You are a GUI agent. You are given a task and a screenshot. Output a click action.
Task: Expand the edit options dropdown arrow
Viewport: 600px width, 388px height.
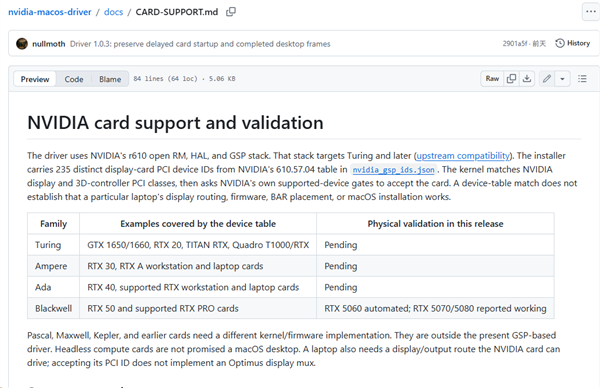(x=562, y=79)
